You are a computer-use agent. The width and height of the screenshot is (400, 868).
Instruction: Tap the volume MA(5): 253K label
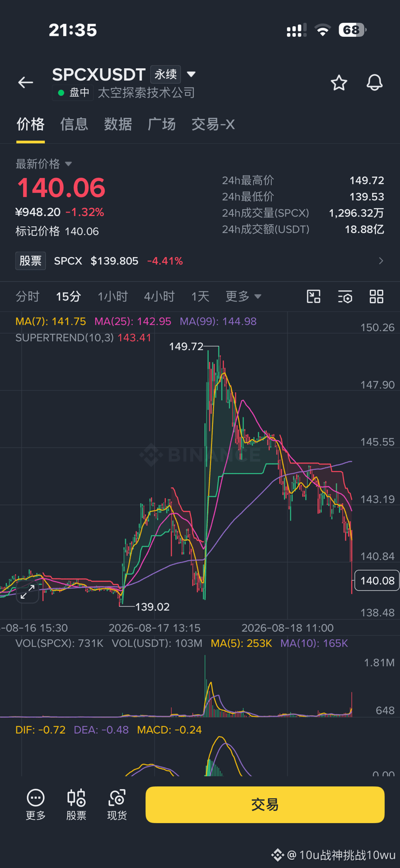pos(242,643)
